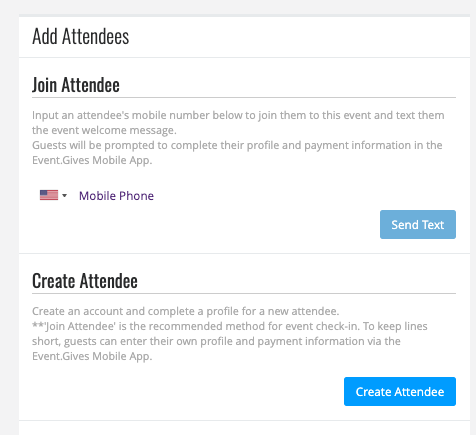Viewport: 476px width, 435px height.
Task: Click the 'Create an account and complete' description line
Action: (x=185, y=311)
